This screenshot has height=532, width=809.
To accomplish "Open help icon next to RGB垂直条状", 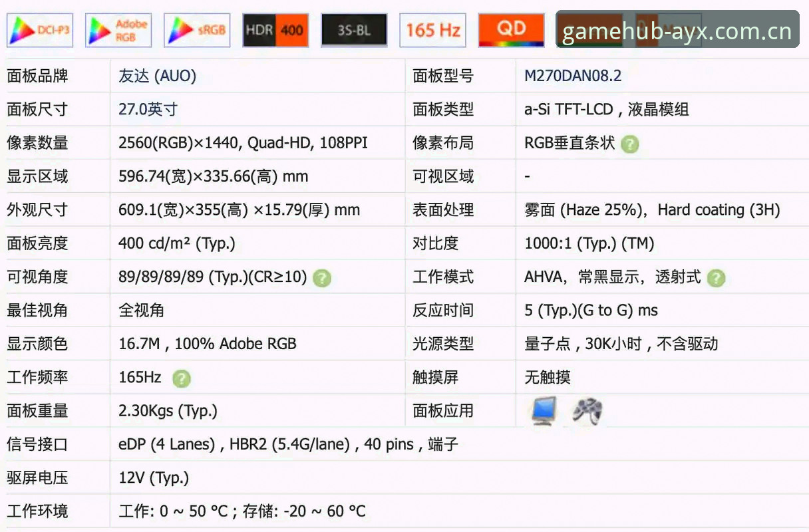I will click(x=629, y=144).
